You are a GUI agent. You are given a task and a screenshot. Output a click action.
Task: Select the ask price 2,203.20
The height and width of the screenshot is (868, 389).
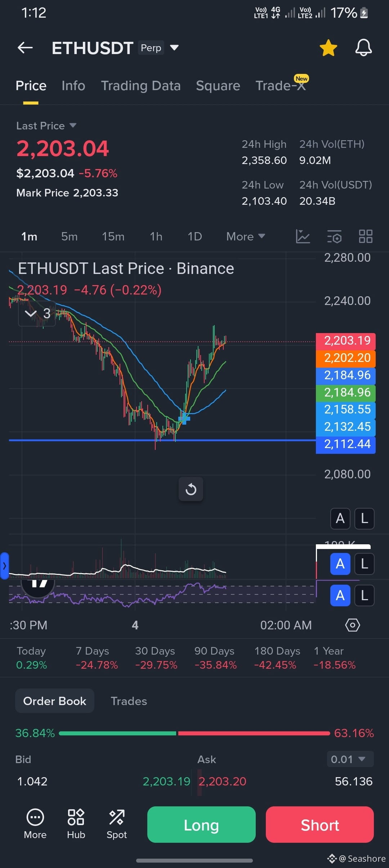222,781
